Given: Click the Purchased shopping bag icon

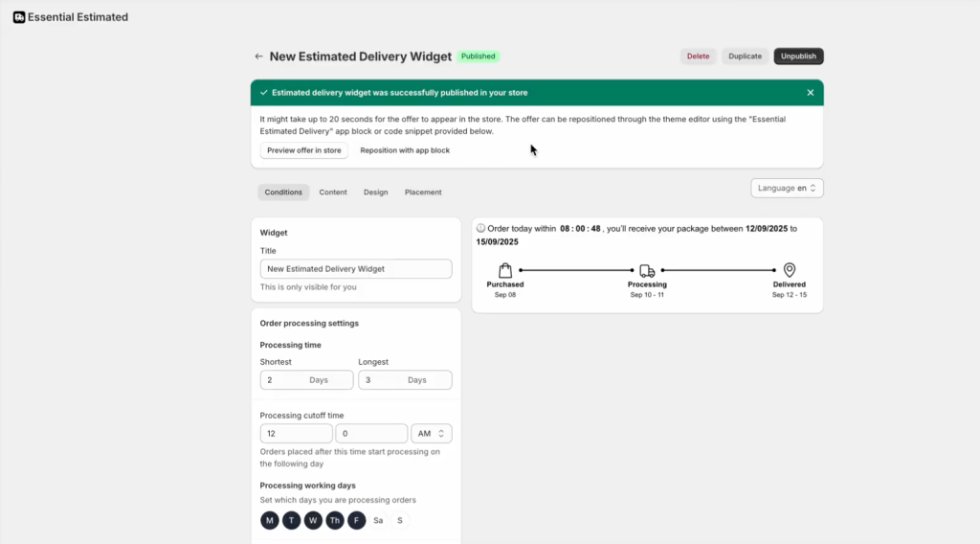Looking at the screenshot, I should click(505, 270).
